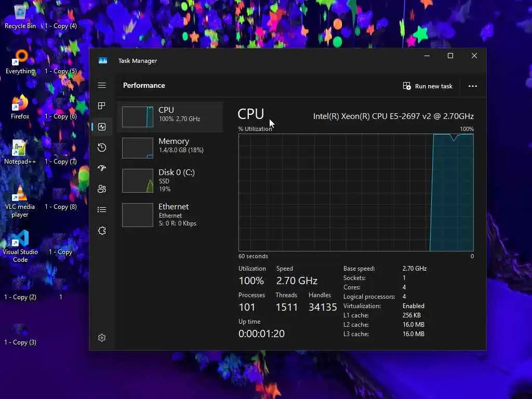Select the '1 - Copy (4)' desktop file

coord(61,17)
